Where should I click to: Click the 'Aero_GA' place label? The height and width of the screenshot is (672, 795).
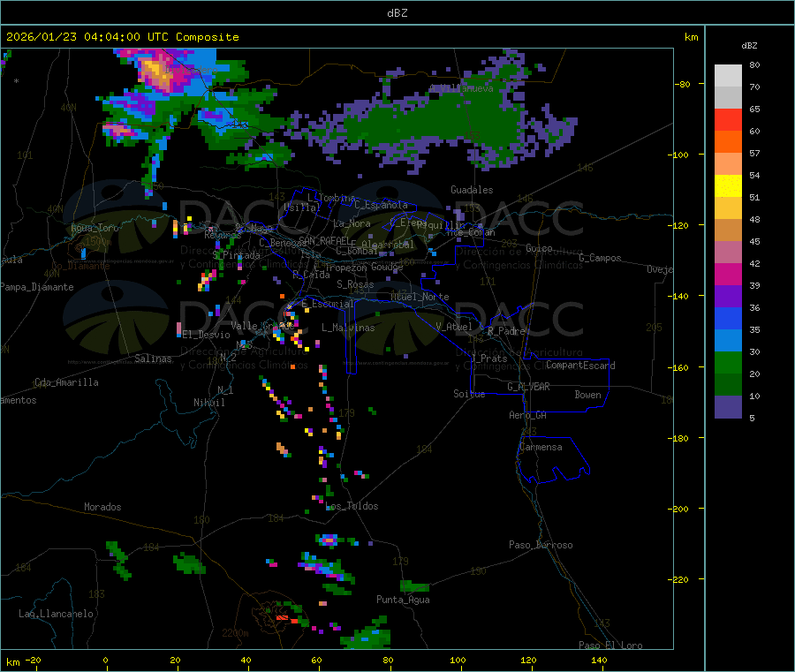click(x=528, y=415)
